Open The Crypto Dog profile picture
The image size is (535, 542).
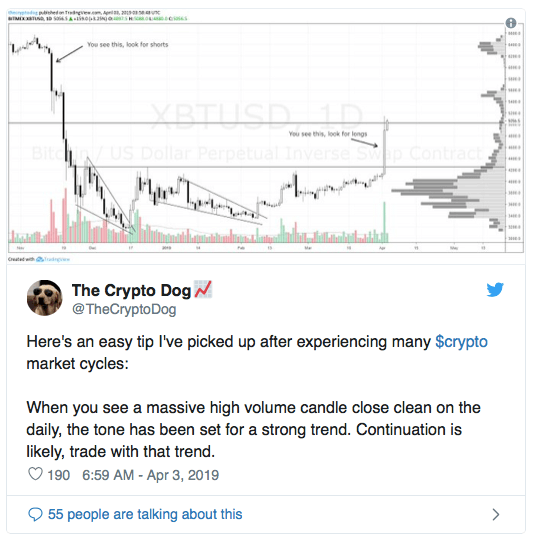[x=45, y=298]
